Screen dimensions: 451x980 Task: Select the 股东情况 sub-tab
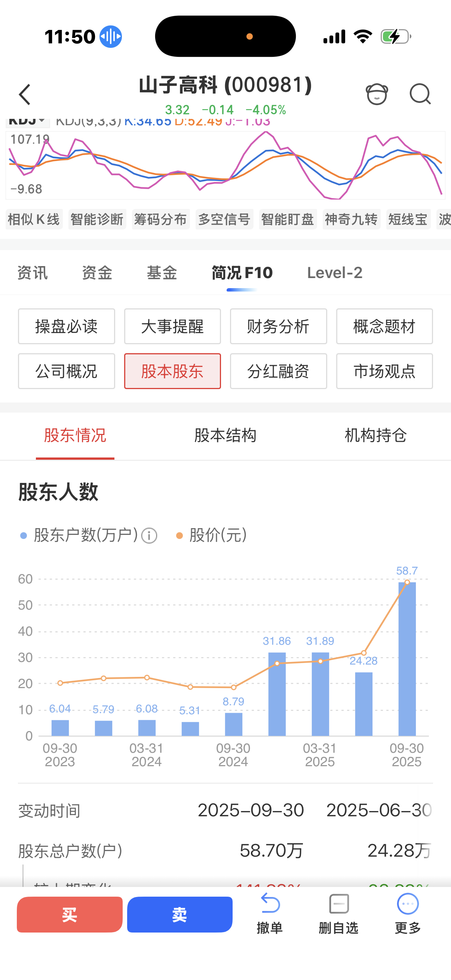coord(75,435)
